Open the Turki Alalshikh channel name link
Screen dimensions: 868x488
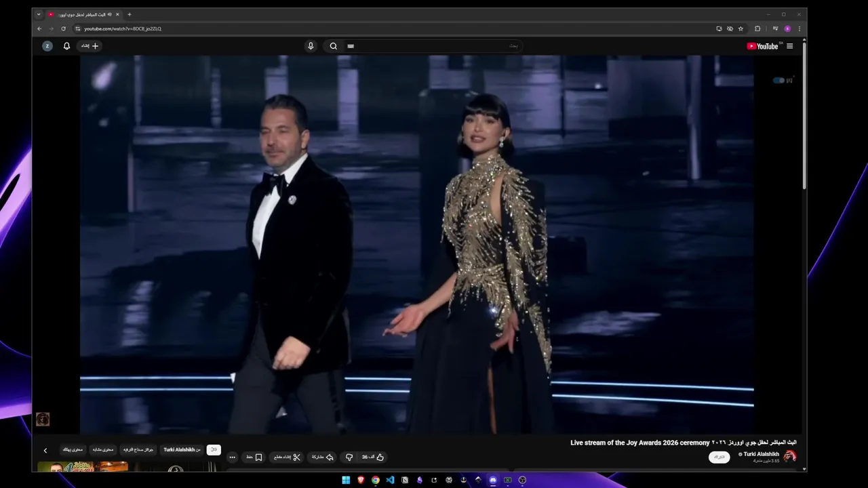[761, 454]
